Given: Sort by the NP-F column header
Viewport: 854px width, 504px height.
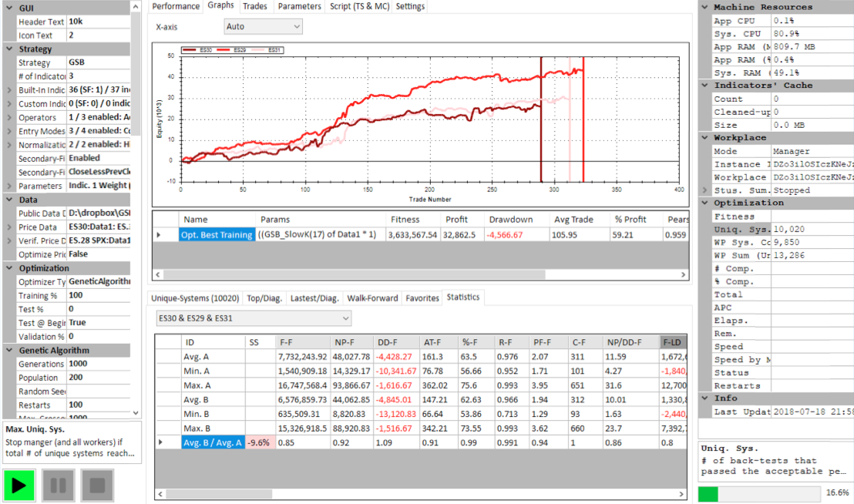Looking at the screenshot, I should [x=344, y=341].
